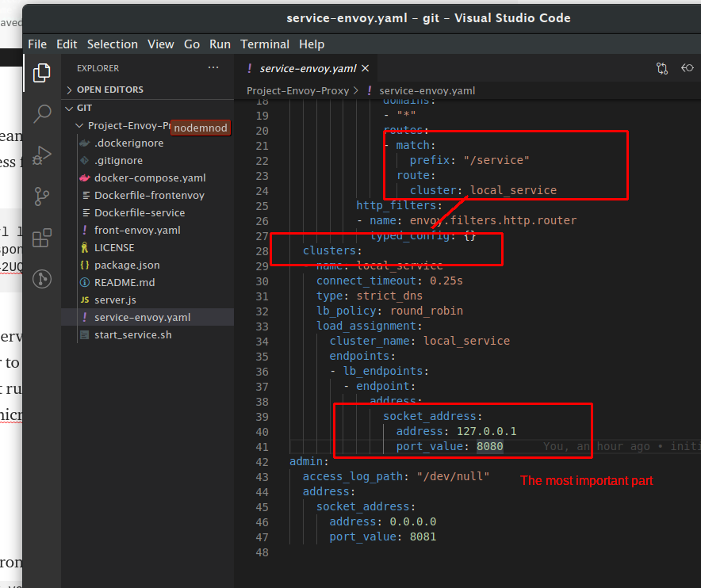Open the Extensions view
701x588 pixels.
[41, 238]
